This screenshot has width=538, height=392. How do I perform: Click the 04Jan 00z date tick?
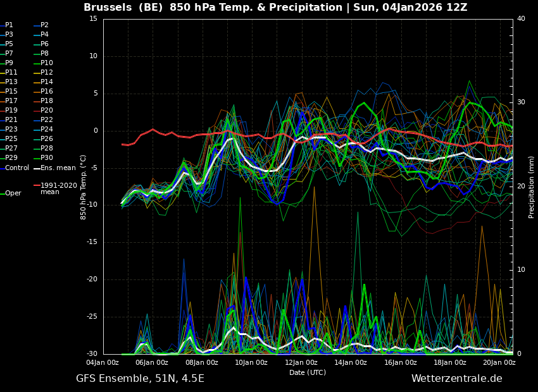click(103, 362)
